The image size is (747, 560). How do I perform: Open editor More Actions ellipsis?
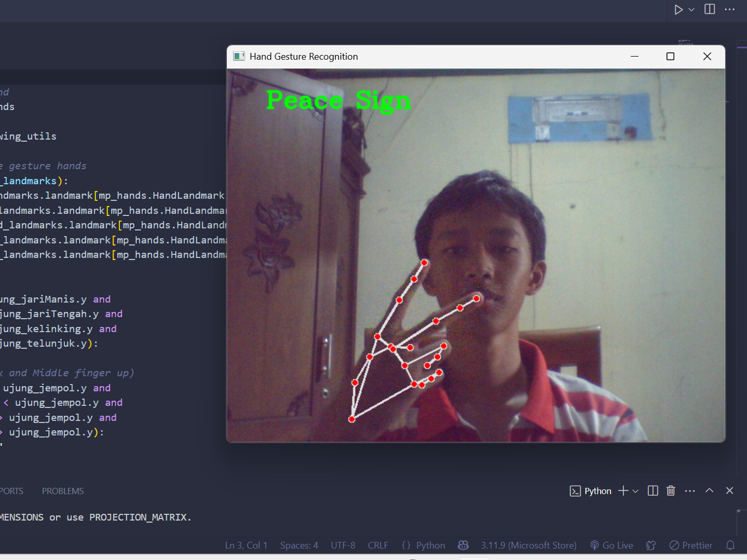(730, 9)
